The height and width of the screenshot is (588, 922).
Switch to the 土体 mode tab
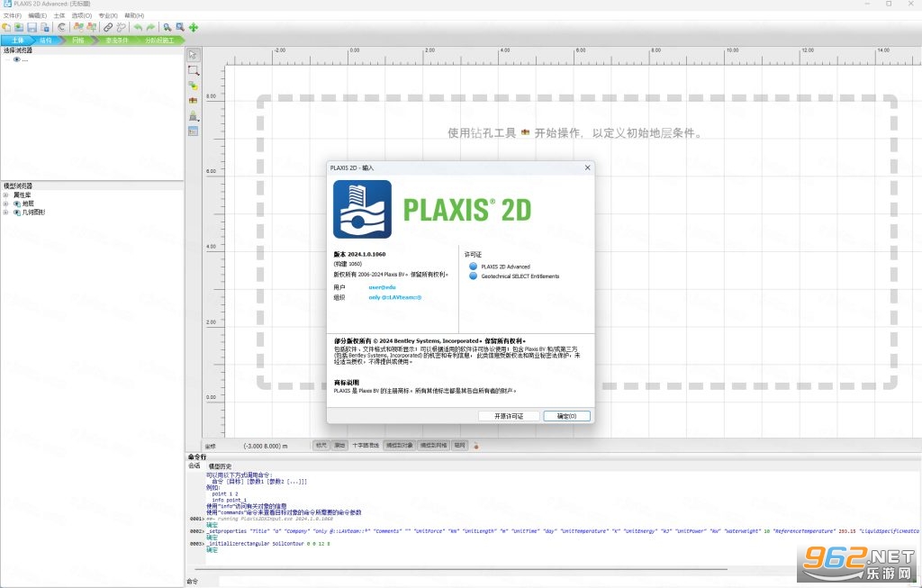17,40
